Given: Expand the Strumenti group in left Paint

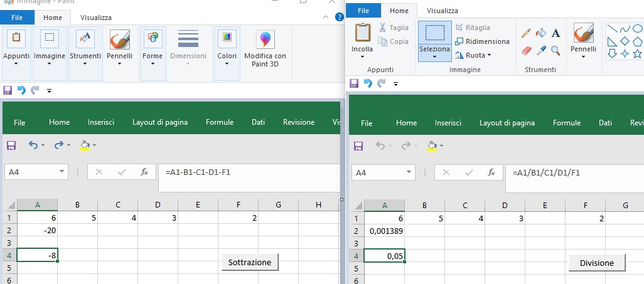Looking at the screenshot, I should coord(85,53).
